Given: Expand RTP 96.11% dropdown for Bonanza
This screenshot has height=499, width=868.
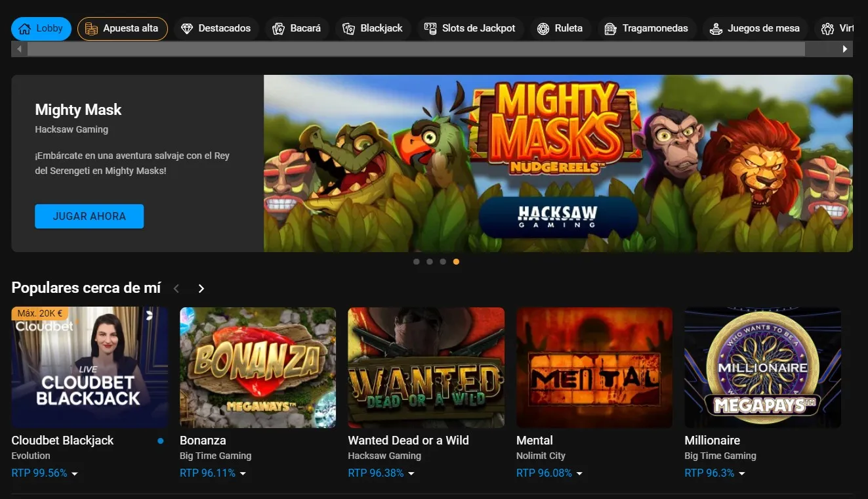Looking at the screenshot, I should pyautogui.click(x=243, y=474).
